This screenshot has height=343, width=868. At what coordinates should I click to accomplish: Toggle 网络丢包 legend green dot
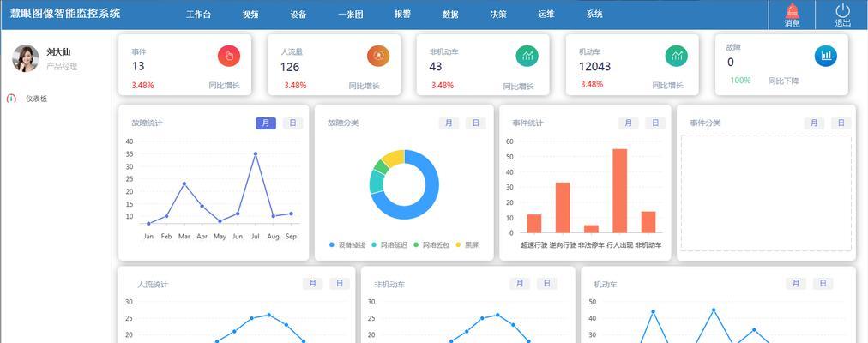pos(416,244)
